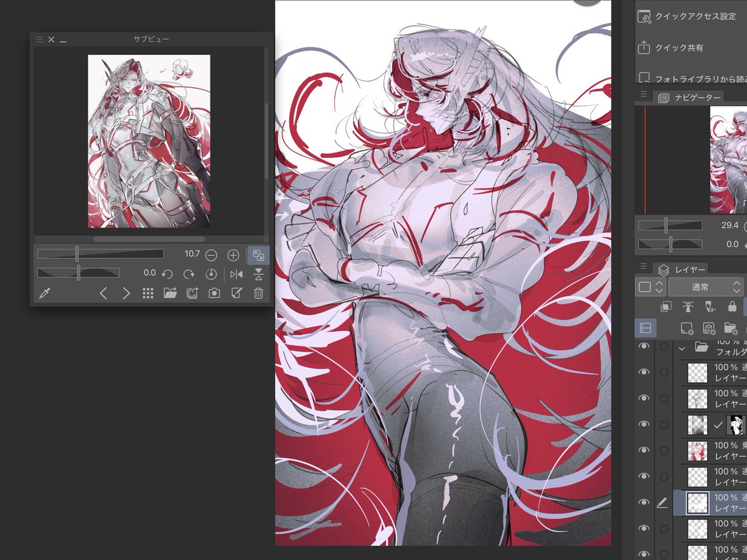Hide the フォルダ layer folder
Viewport: 747px width, 560px height.
[x=644, y=346]
